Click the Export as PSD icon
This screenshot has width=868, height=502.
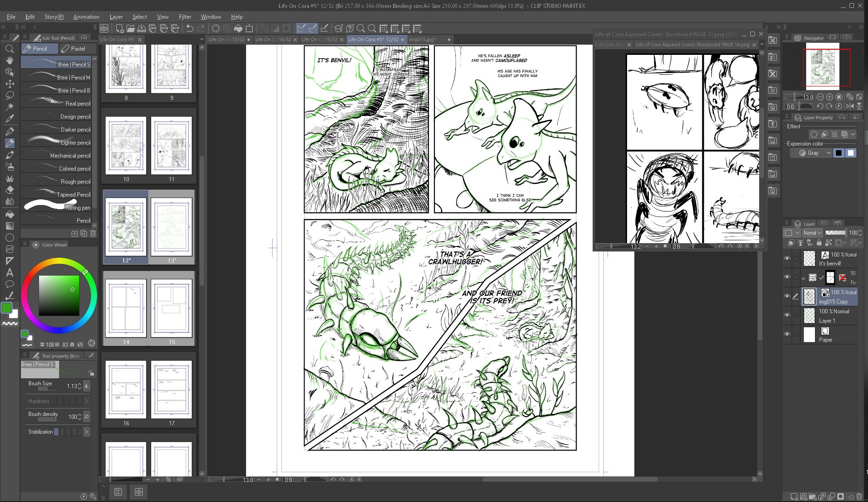[175, 28]
